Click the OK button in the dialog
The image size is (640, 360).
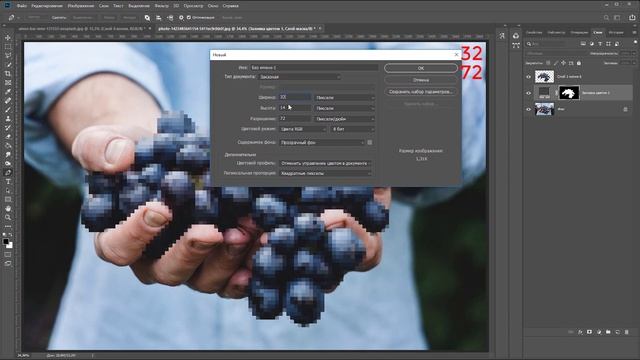pyautogui.click(x=421, y=68)
